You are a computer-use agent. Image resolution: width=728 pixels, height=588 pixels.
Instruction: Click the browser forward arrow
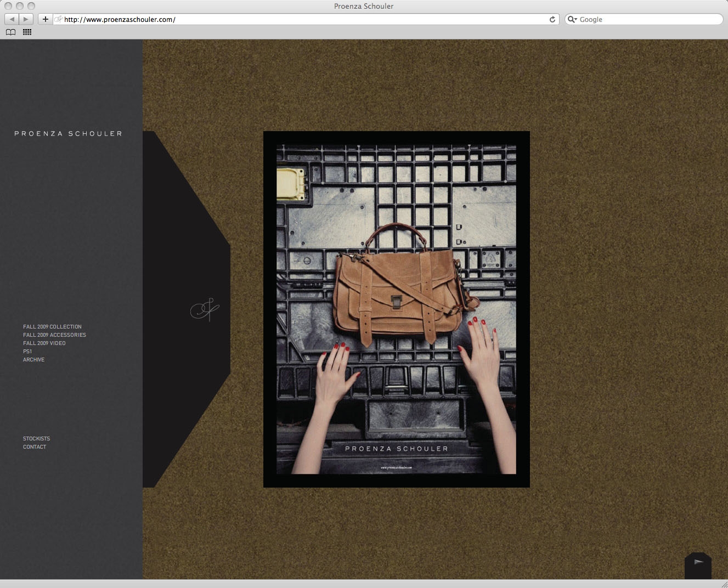26,19
